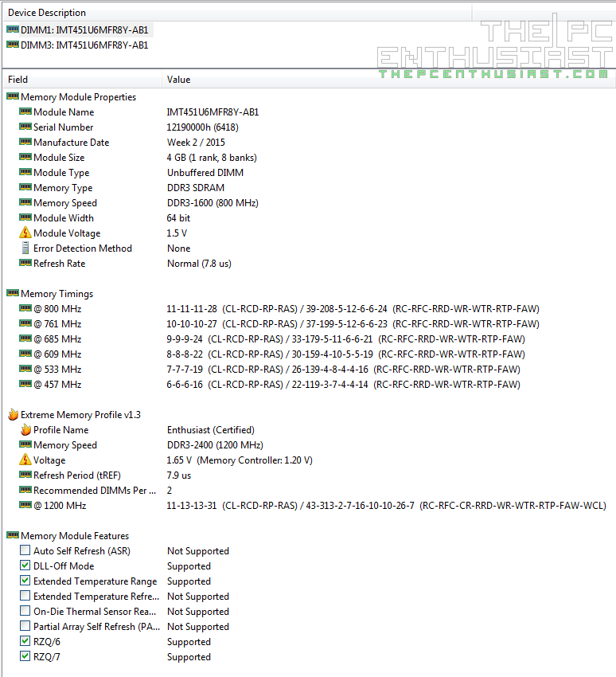Select the 1.65 V XMP voltage value
The image size is (616, 677).
point(240,460)
